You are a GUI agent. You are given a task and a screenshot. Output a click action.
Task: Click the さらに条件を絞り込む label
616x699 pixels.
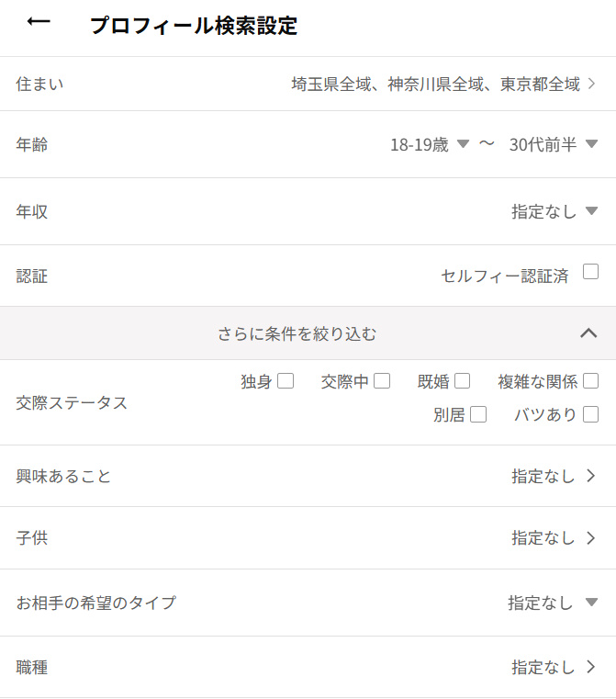(297, 333)
